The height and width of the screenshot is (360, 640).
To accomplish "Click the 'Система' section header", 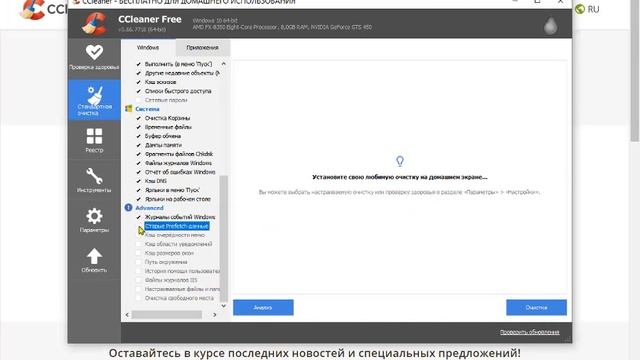I will tap(147, 109).
